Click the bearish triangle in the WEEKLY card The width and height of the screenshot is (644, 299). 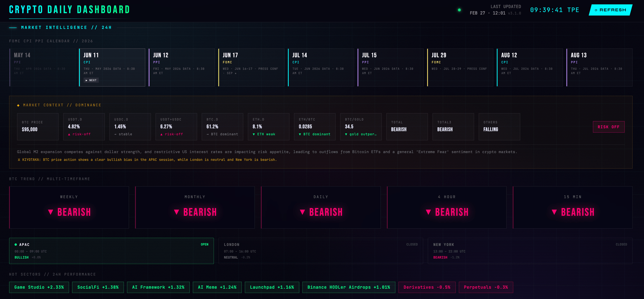pos(50,212)
